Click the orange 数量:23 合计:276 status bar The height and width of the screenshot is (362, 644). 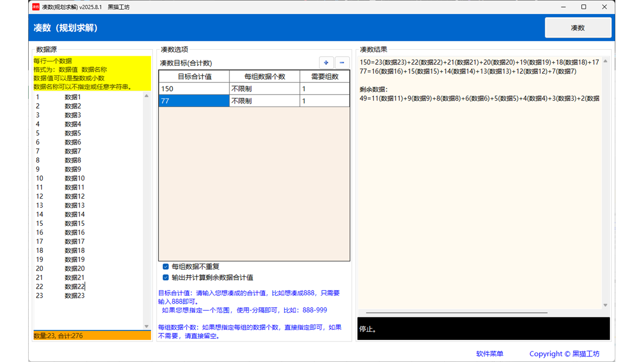point(92,335)
